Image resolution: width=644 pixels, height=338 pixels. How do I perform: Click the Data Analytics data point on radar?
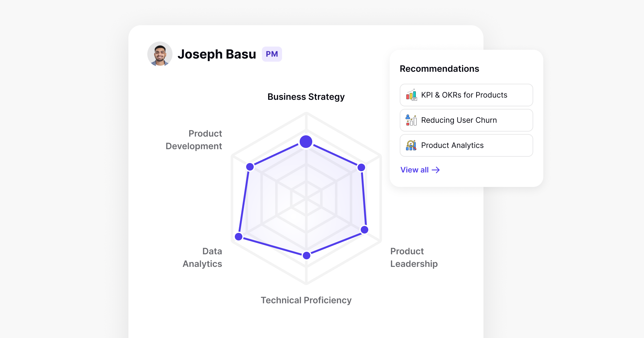(239, 237)
